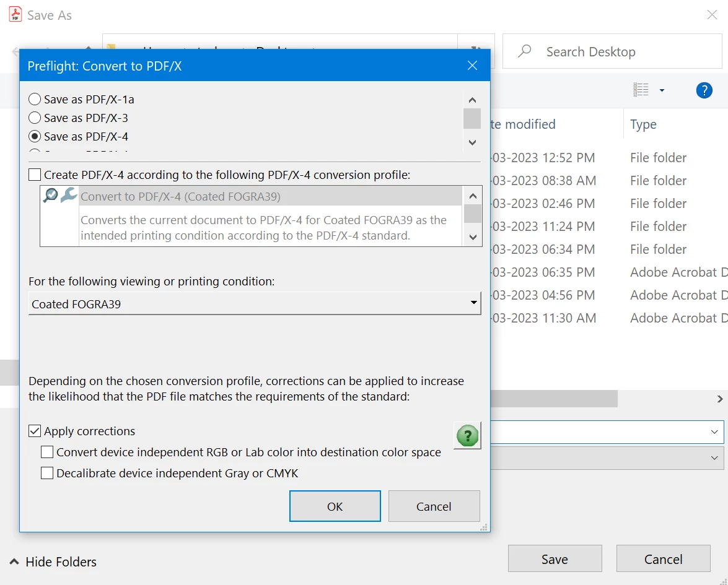
Task: Click the search magnifier icon
Action: pyautogui.click(x=524, y=51)
